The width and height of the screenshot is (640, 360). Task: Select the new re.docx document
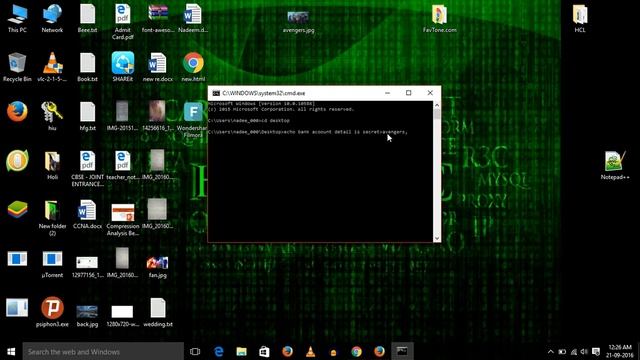pyautogui.click(x=158, y=68)
